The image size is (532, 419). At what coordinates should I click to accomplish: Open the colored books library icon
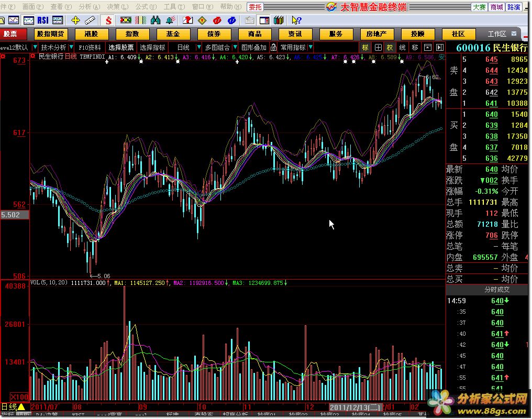(279, 20)
